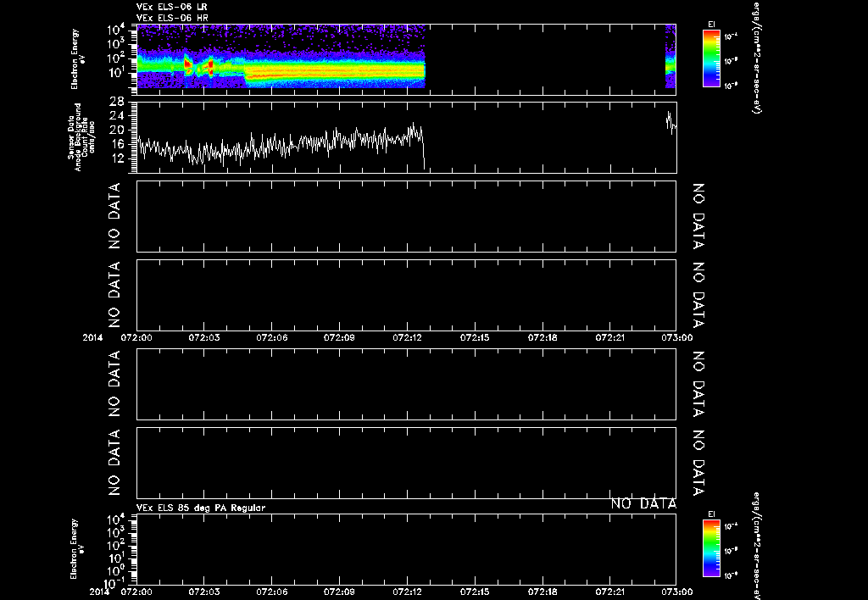Click '072:18' on the middle time axis
Image resolution: width=868 pixels, height=600 pixels.
pos(542,337)
